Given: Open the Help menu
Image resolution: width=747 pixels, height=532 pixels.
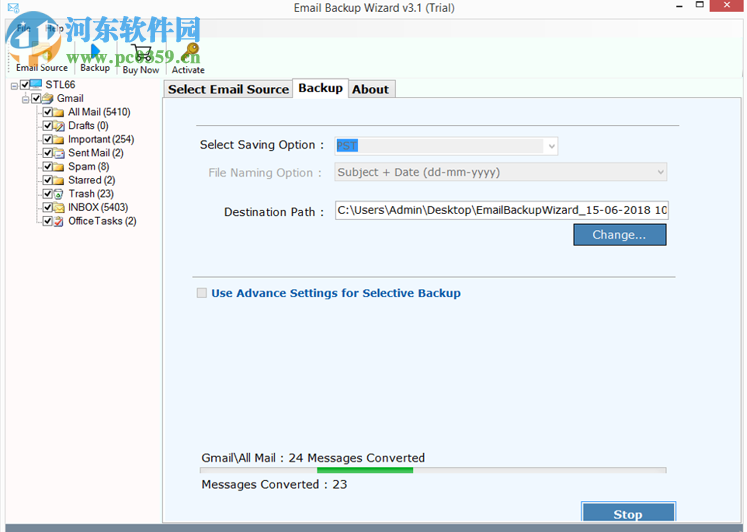Looking at the screenshot, I should (54, 29).
